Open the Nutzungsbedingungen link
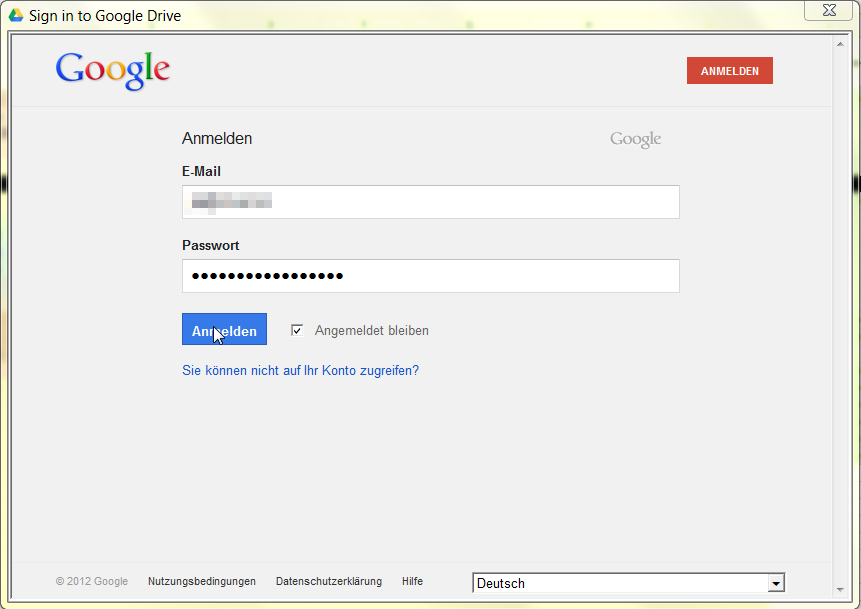The width and height of the screenshot is (861, 609). point(202,581)
